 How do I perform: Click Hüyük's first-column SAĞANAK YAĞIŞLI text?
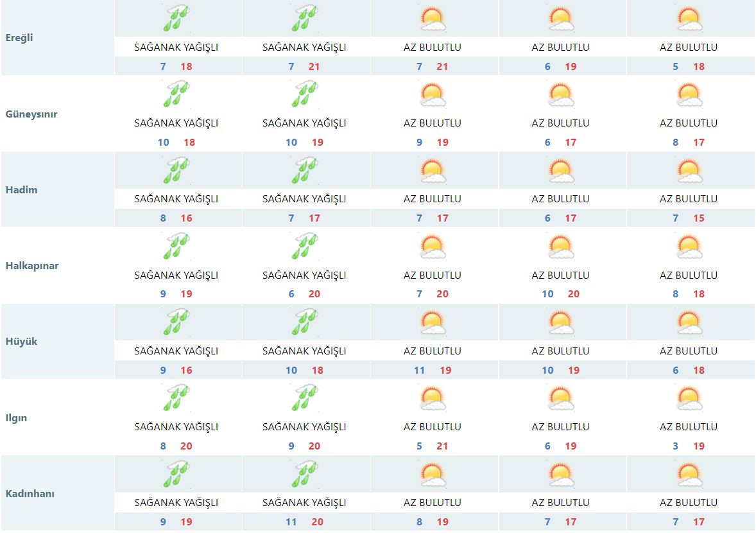click(x=176, y=351)
